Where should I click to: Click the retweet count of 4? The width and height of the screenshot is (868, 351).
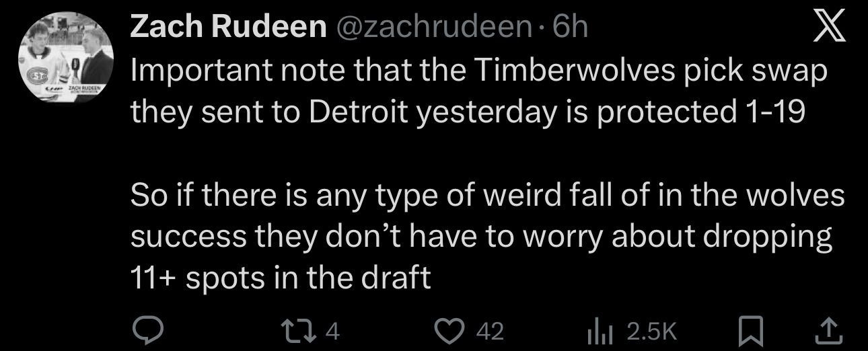click(333, 330)
